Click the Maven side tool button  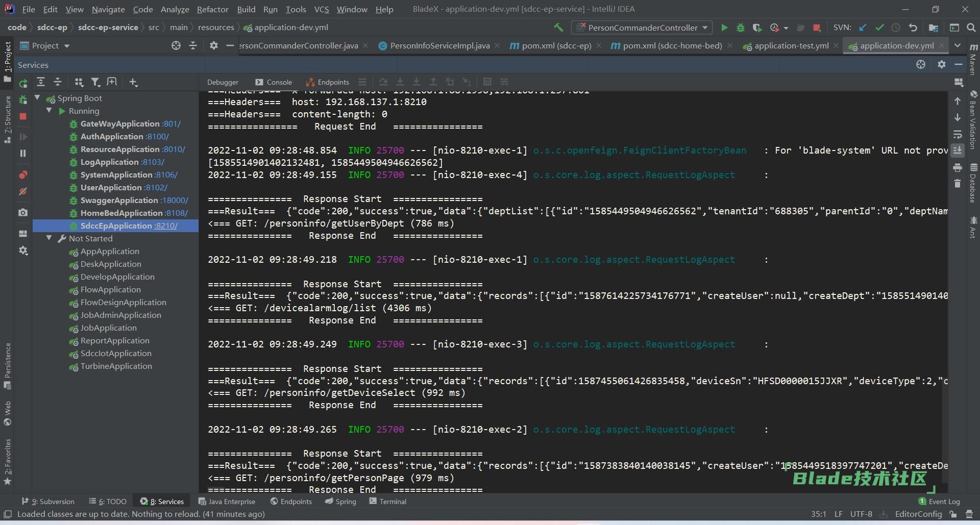tap(973, 59)
